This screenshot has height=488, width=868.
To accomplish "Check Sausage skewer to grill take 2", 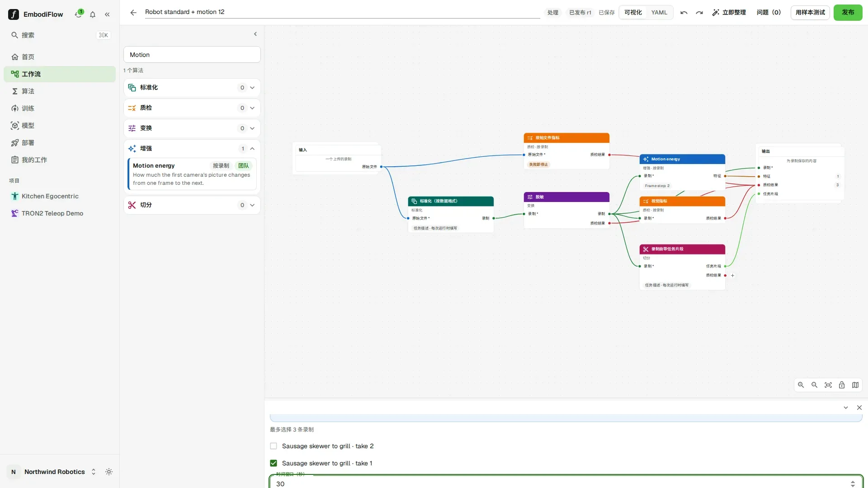I will tap(274, 446).
